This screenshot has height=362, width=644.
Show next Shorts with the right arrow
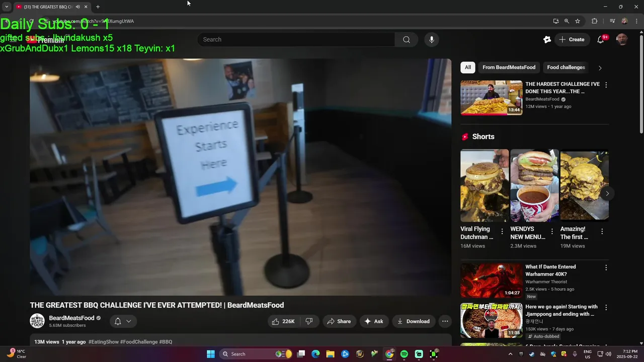coord(607,194)
